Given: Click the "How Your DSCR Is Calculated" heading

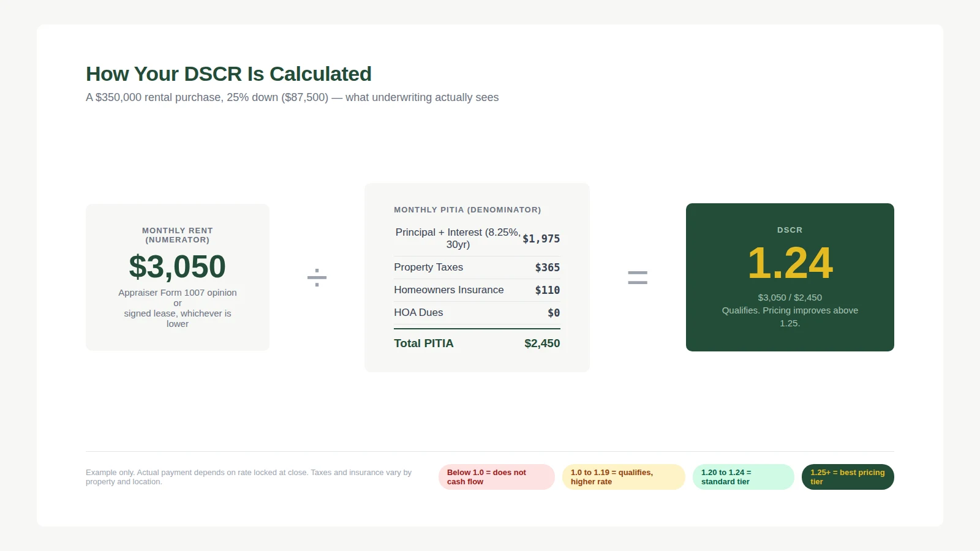Looking at the screenshot, I should (x=228, y=74).
